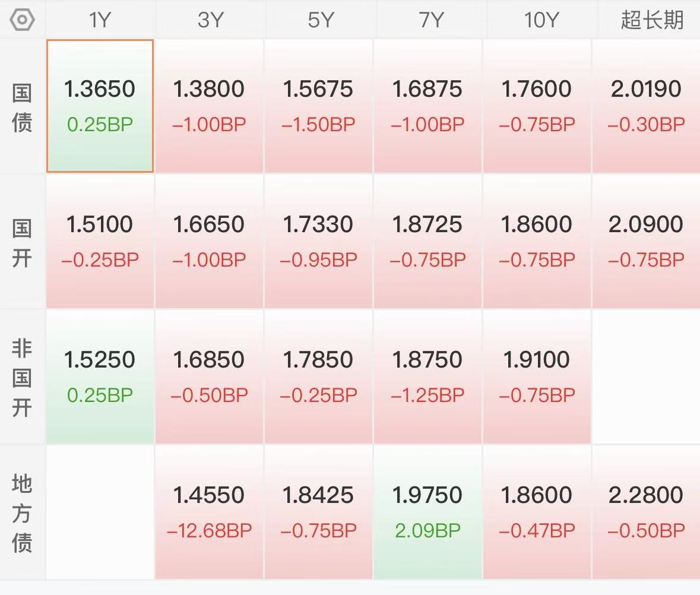
Task: Click the hexagon settings icon
Action: [22, 20]
